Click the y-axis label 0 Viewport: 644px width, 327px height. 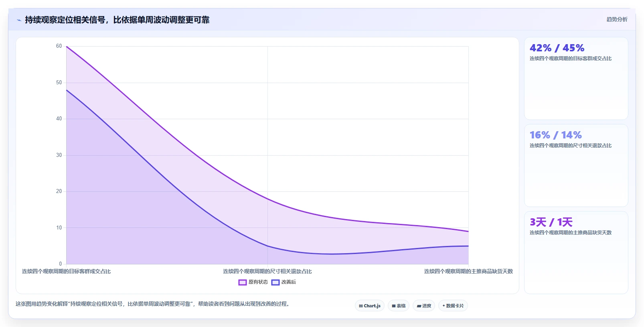point(61,264)
